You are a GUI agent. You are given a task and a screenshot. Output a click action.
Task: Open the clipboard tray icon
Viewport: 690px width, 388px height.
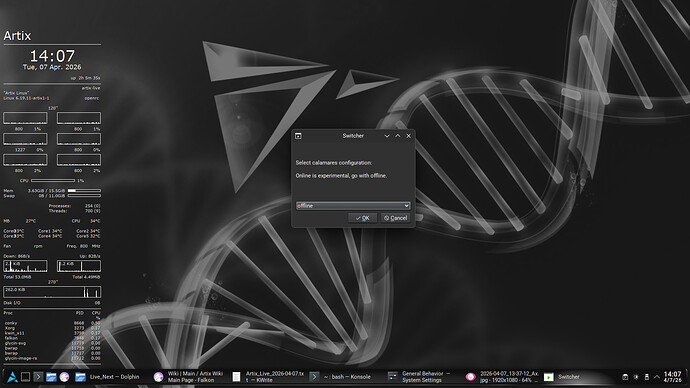point(625,377)
